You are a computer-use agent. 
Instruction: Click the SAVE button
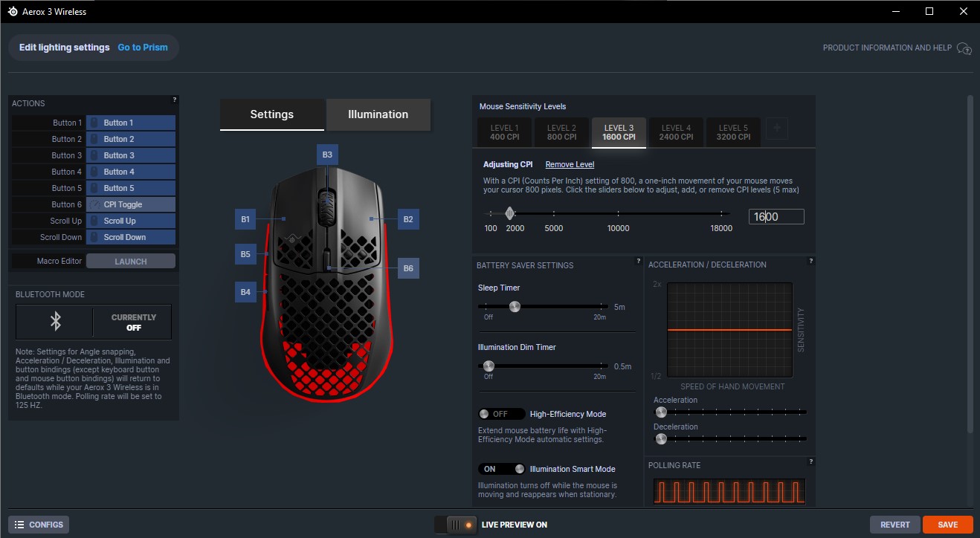pos(948,525)
